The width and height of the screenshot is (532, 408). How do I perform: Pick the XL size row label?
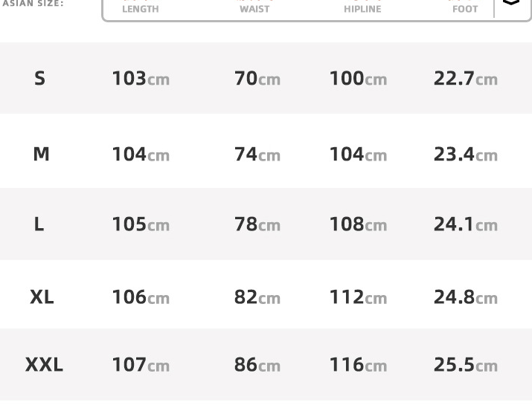(x=42, y=297)
